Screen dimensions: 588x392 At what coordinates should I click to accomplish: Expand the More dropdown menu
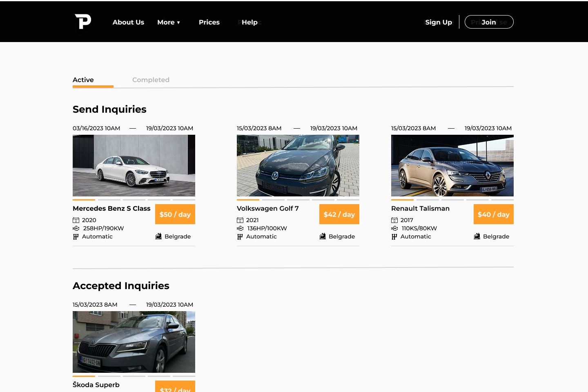(x=169, y=22)
